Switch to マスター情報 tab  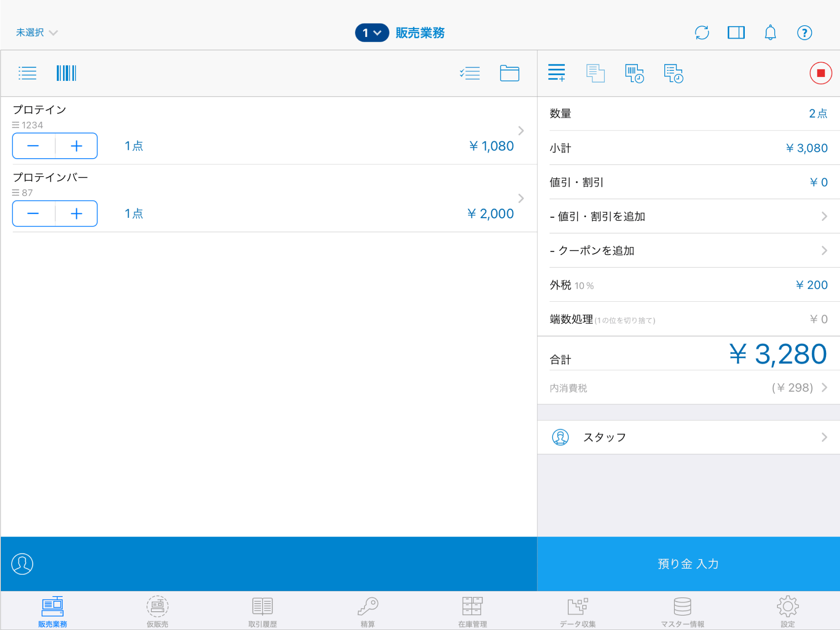[683, 611]
